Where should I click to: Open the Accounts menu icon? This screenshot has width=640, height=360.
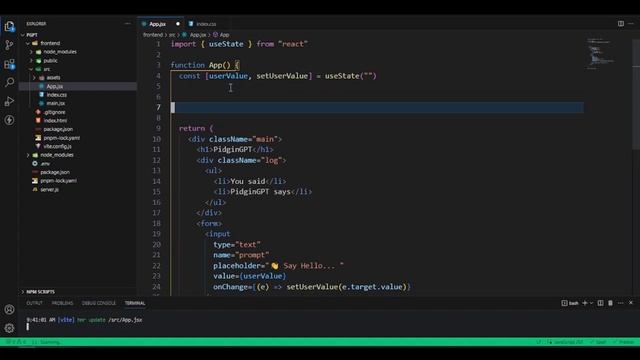[9, 309]
